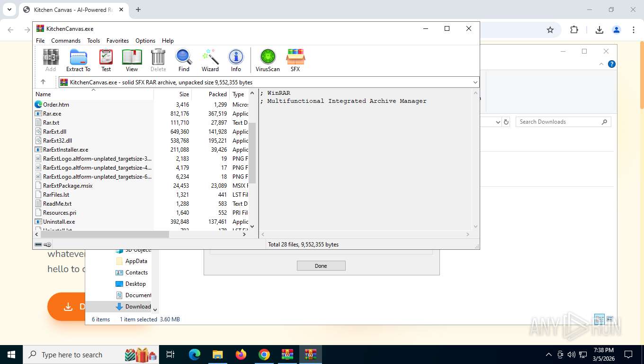Open the Commands menu

66,41
